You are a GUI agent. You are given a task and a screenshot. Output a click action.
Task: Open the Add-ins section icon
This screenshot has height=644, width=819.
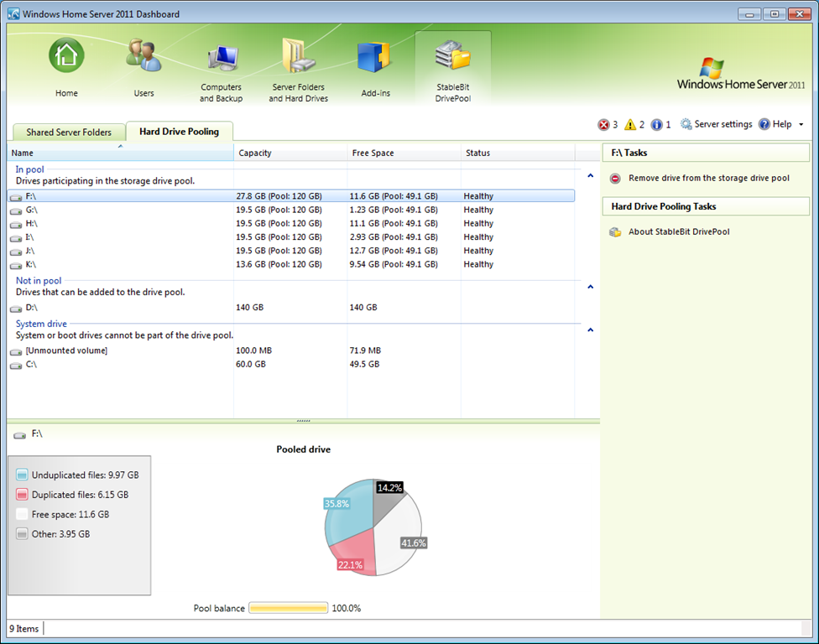pos(374,56)
